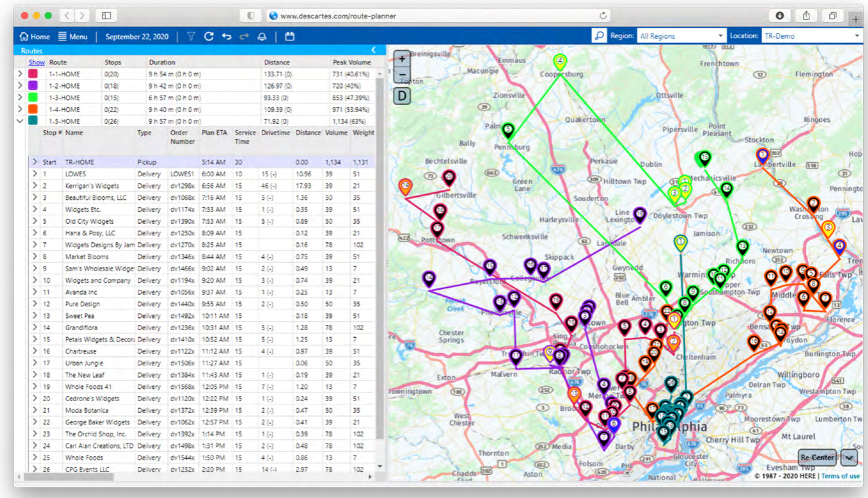Click the Stops column header
Screen dimensions: 868x498
(113, 62)
